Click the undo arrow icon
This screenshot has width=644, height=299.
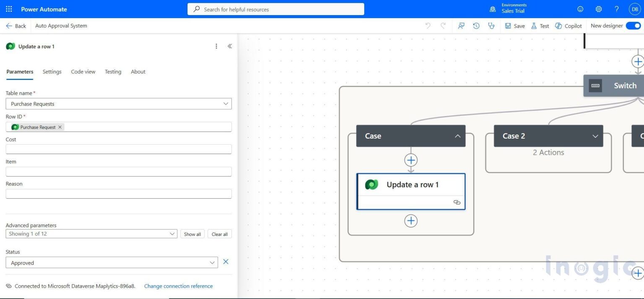(428, 26)
